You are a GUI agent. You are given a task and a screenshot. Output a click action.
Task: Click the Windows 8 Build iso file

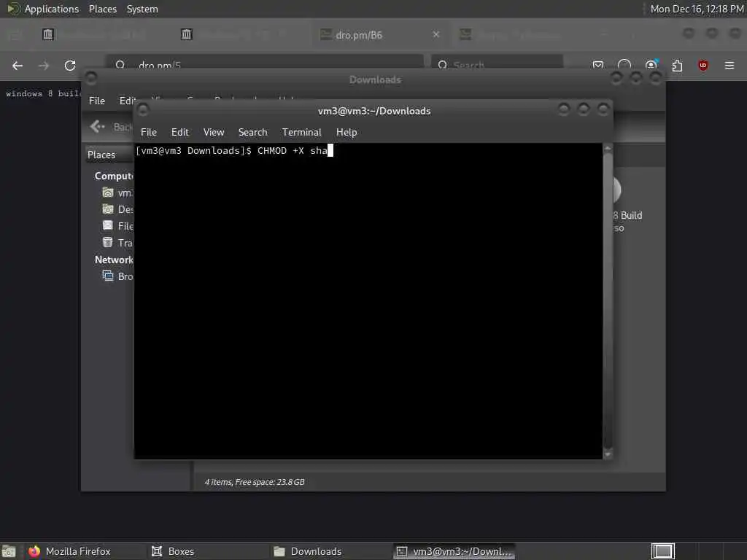pos(627,205)
